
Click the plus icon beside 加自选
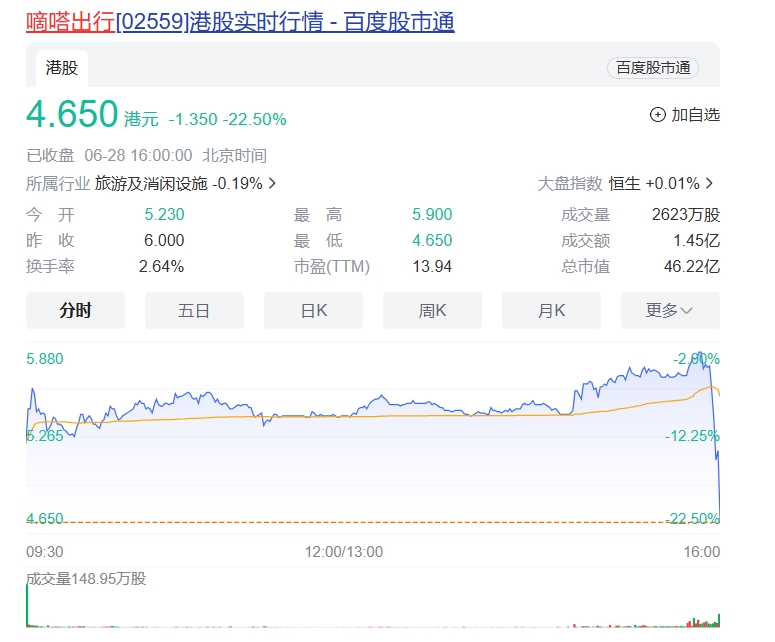pyautogui.click(x=657, y=115)
